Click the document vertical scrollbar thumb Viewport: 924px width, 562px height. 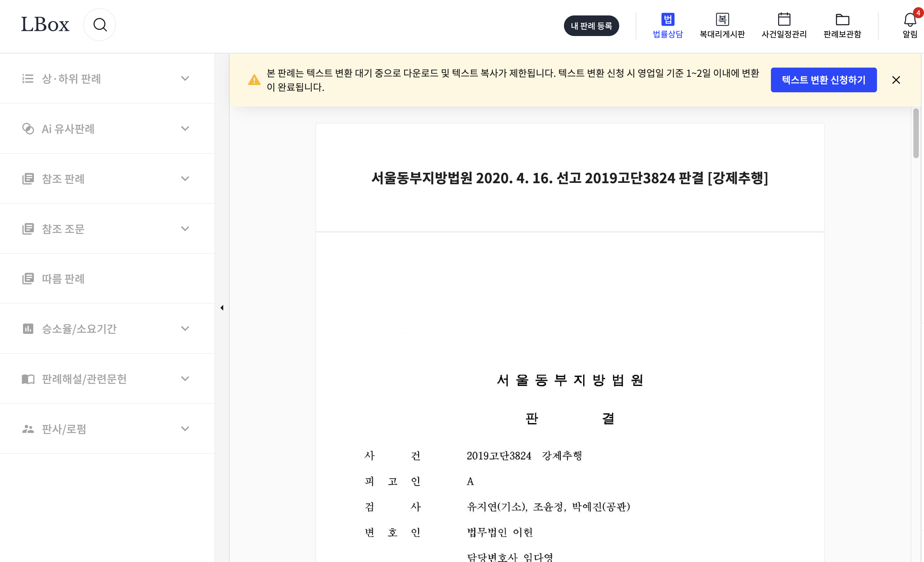click(x=916, y=133)
